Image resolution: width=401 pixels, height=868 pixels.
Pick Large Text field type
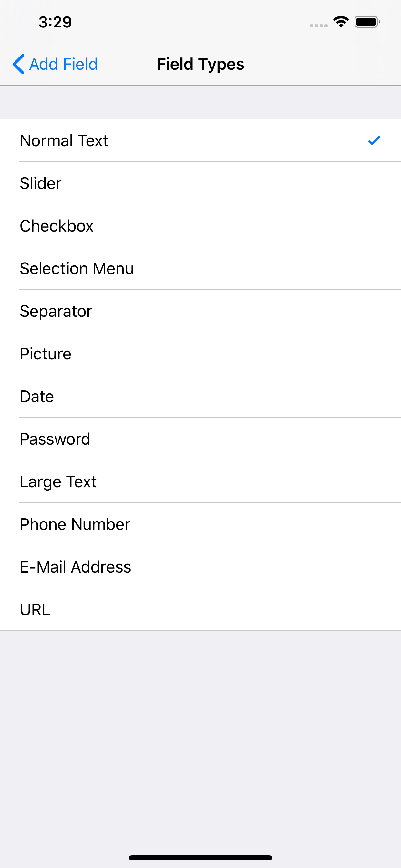tap(200, 481)
